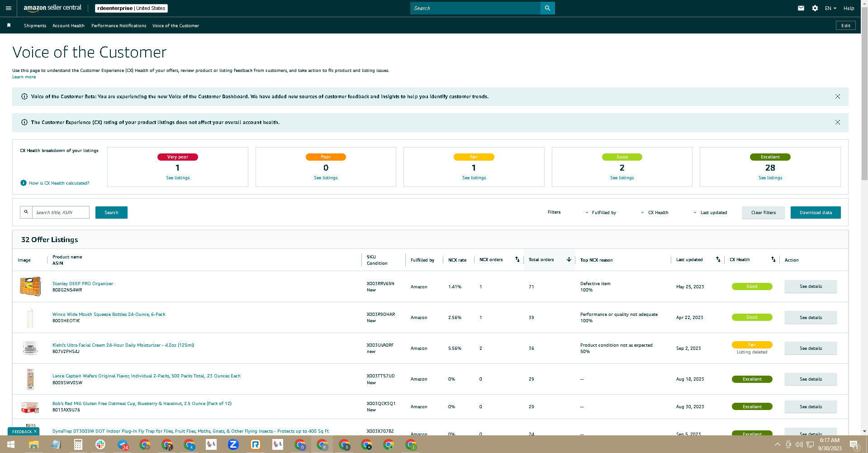
Task: Close the FEEDBACK tab with its X
Action: pos(35,431)
